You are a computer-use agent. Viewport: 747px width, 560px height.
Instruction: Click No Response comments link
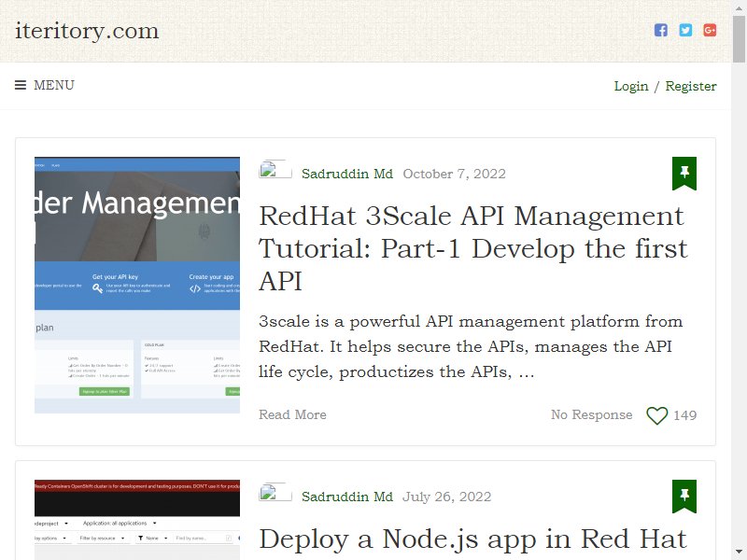click(x=592, y=414)
